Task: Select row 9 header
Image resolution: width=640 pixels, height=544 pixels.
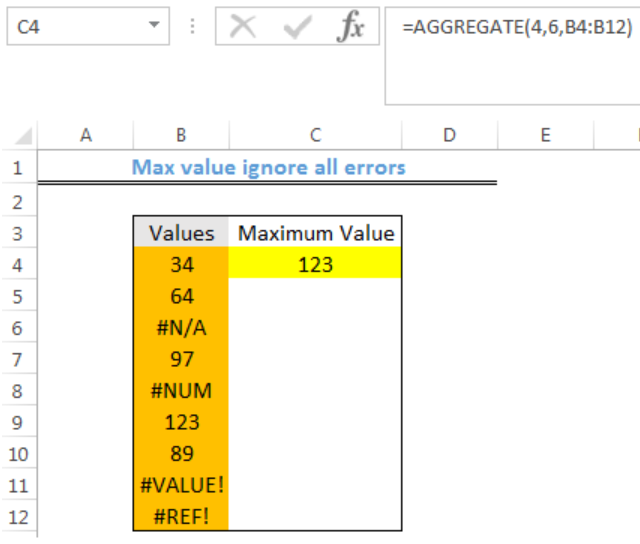Action: pyautogui.click(x=18, y=422)
